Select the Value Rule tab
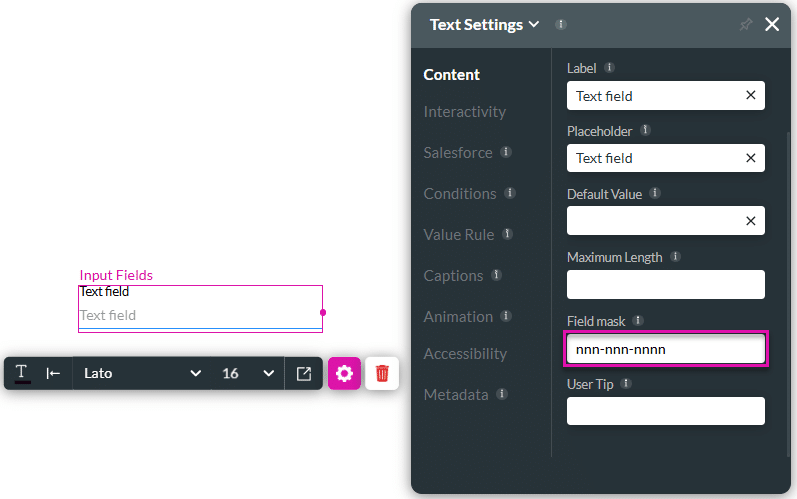The image size is (797, 499). coord(458,235)
